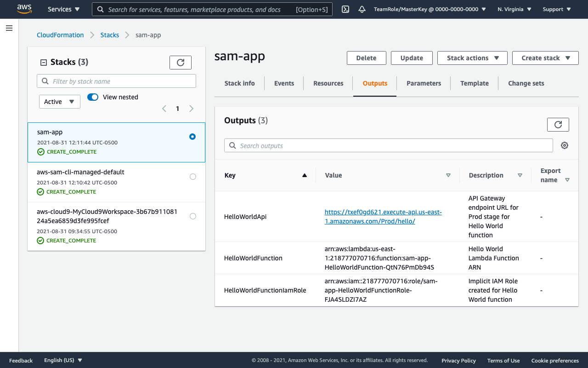
Task: Open the AWS home logo
Action: point(24,9)
